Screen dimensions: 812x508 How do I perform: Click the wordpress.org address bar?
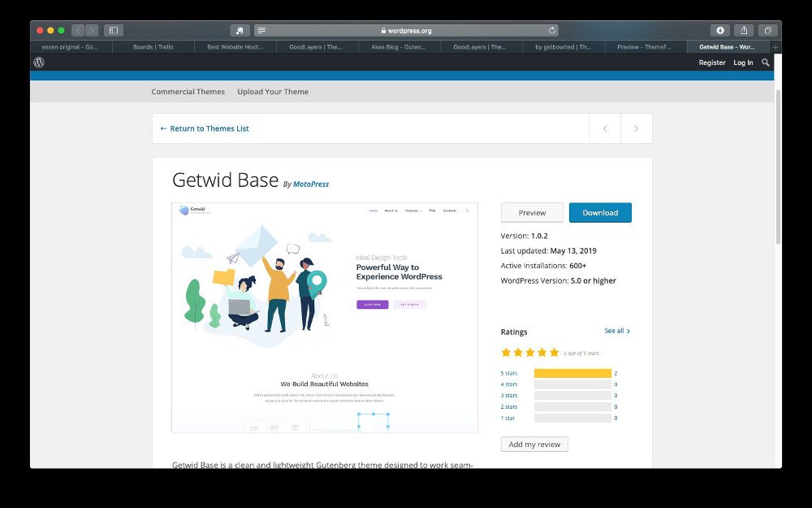pos(406,31)
